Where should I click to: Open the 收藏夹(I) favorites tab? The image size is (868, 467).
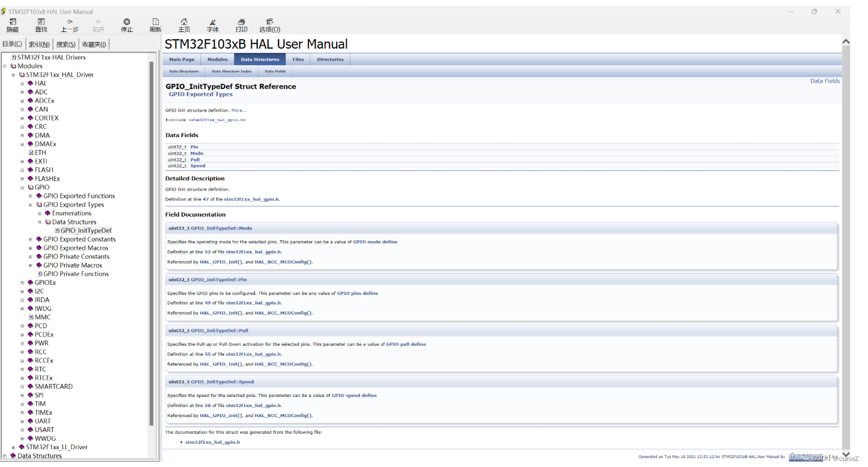pyautogui.click(x=94, y=45)
